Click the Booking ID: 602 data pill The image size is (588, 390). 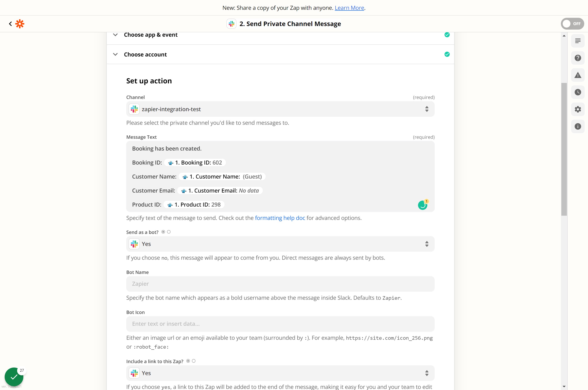pyautogui.click(x=195, y=162)
